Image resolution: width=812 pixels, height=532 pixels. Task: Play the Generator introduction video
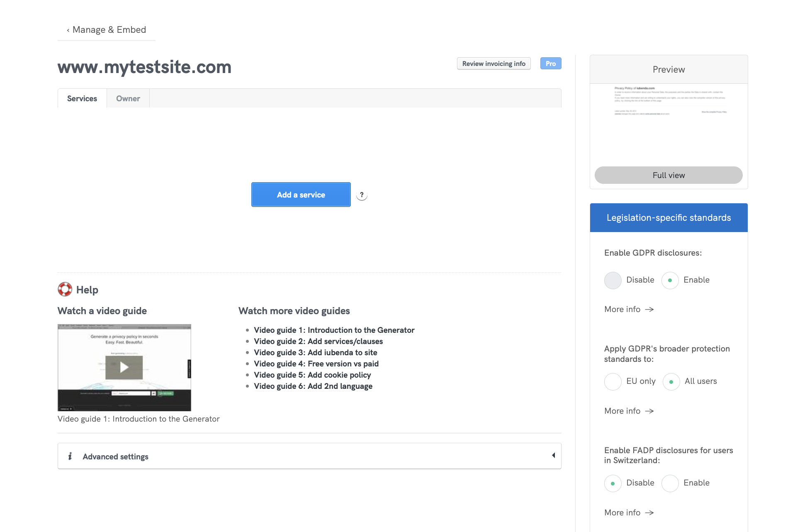pyautogui.click(x=124, y=367)
